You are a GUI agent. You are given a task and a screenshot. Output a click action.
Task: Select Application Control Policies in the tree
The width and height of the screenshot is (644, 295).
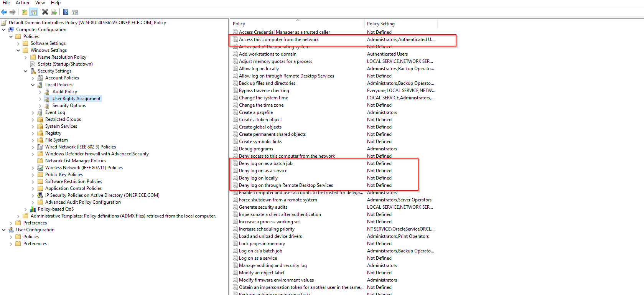(x=73, y=188)
